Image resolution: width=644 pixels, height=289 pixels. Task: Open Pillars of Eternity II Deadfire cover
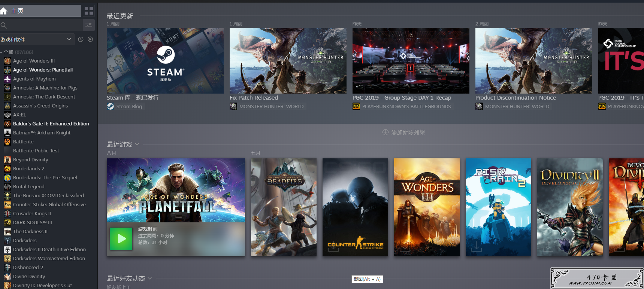(x=284, y=207)
